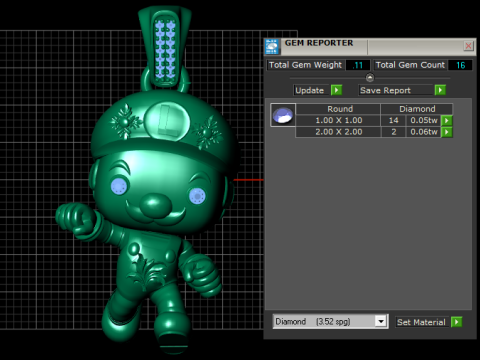Click the green arrow beside Update
The width and height of the screenshot is (480, 360).
[336, 90]
